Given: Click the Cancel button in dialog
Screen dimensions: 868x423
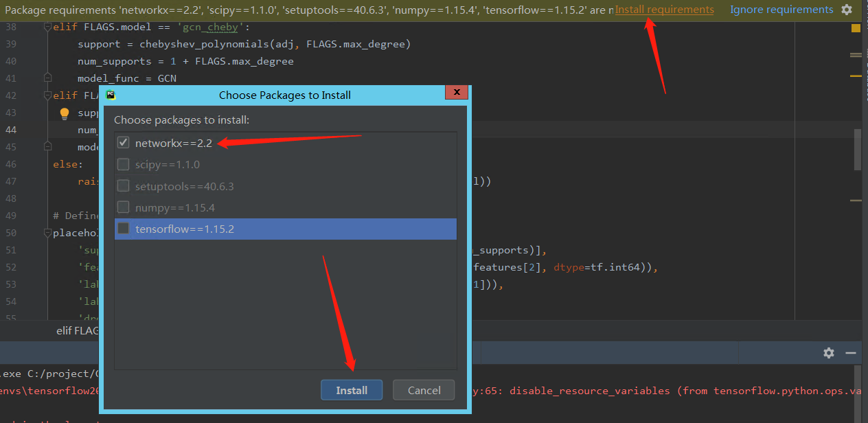Looking at the screenshot, I should click(x=424, y=390).
